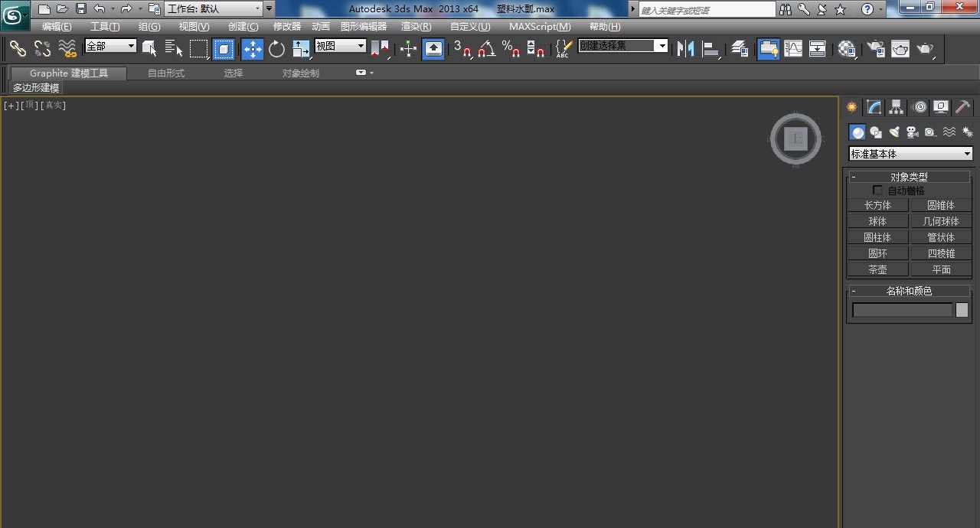Open the Curve Editor icon

[x=793, y=49]
